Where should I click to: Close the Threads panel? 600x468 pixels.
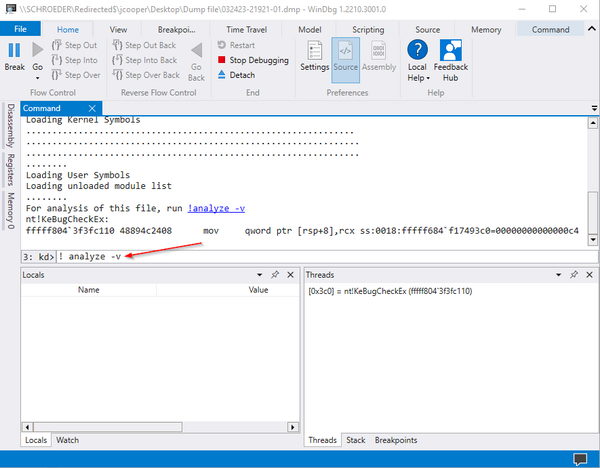click(x=589, y=275)
